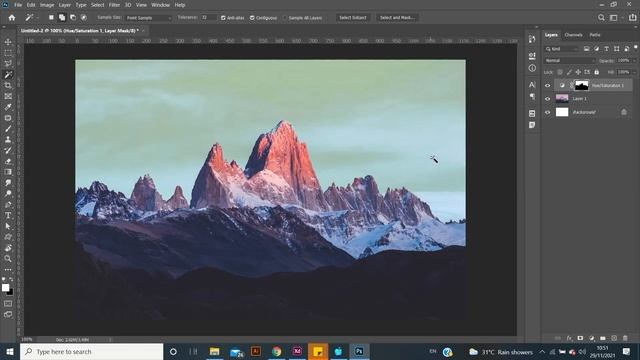640x360 pixels.
Task: Choose Subtract from Selection mode icon
Action: (x=73, y=18)
